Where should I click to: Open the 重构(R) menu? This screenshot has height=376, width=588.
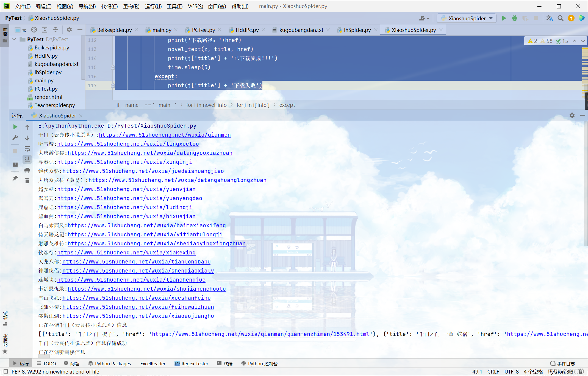pos(131,6)
